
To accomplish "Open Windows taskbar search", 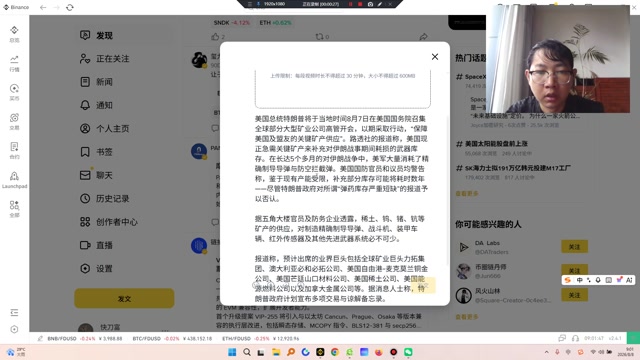I will (x=247, y=352).
